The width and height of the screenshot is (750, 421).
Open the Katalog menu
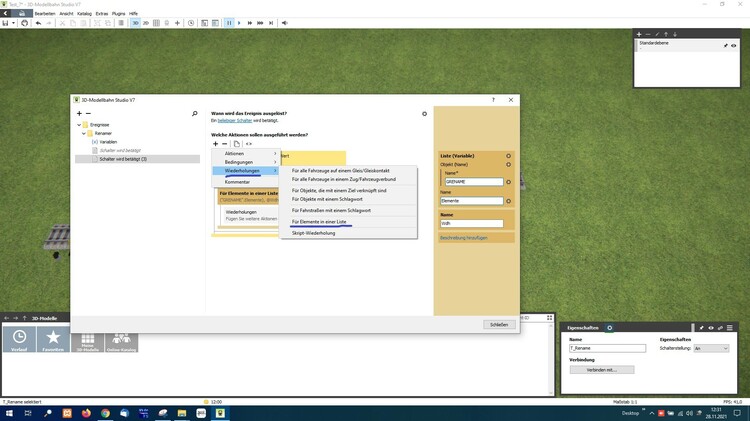tap(84, 13)
